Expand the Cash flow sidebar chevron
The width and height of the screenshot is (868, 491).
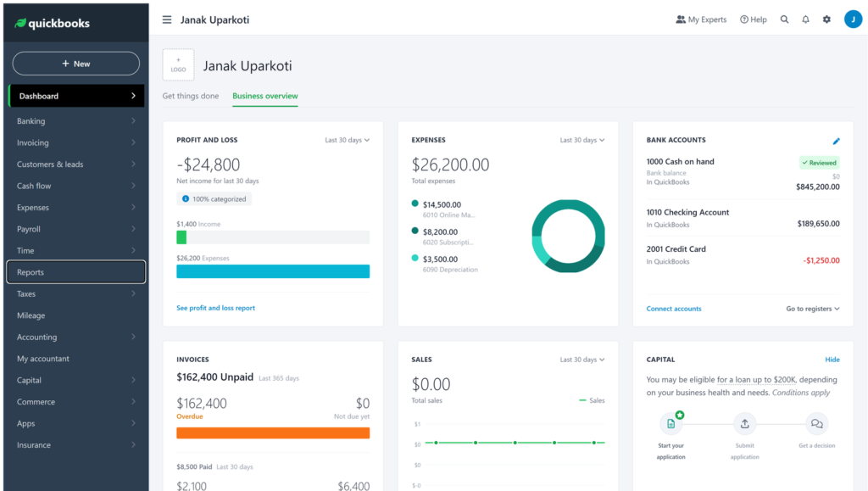coord(133,186)
